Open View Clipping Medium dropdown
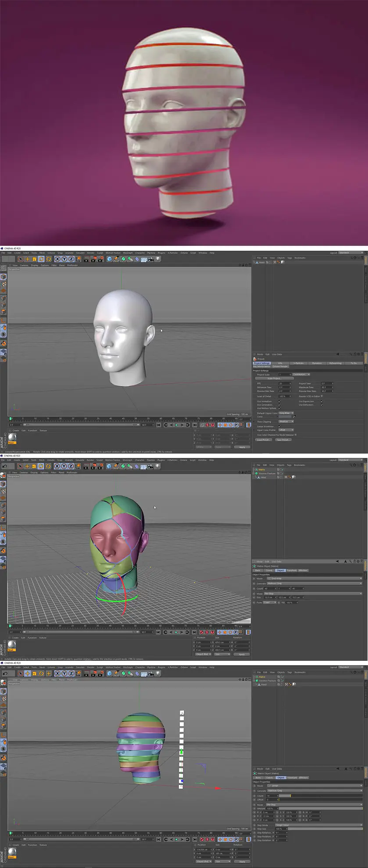Screen dimensions: 368x868 (286, 421)
